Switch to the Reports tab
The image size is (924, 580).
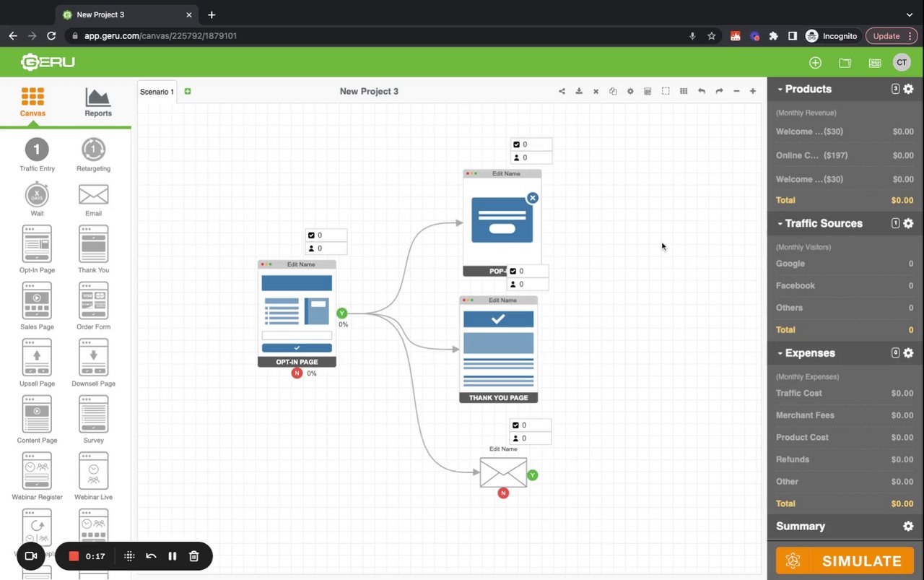(x=98, y=102)
